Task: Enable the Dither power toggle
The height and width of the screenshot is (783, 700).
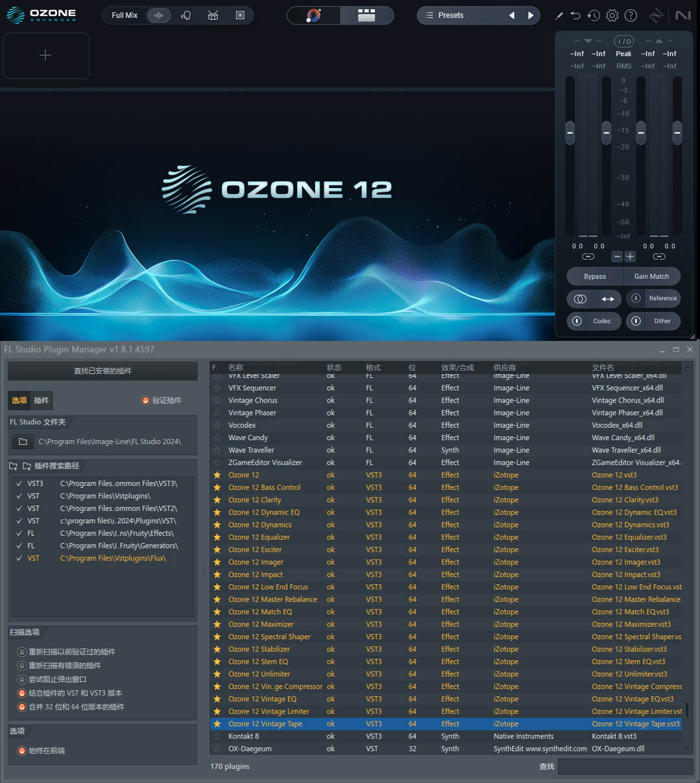Action: pyautogui.click(x=636, y=321)
